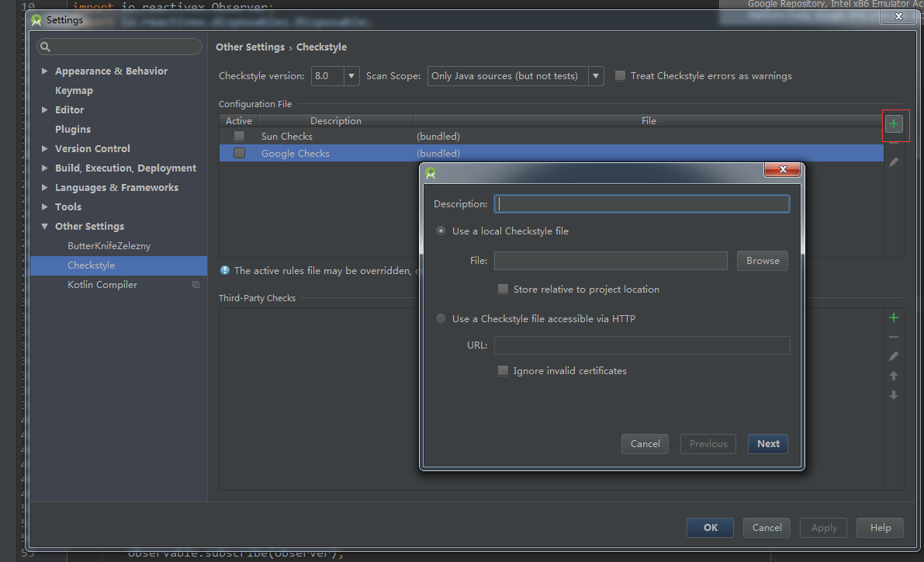This screenshot has height=562, width=924.
Task: Select the Google Checks row
Action: (x=552, y=154)
